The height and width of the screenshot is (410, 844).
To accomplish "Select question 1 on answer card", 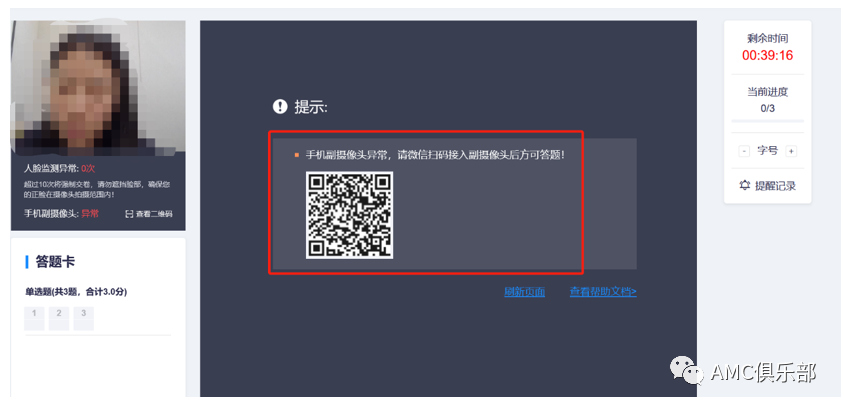I will (34, 318).
